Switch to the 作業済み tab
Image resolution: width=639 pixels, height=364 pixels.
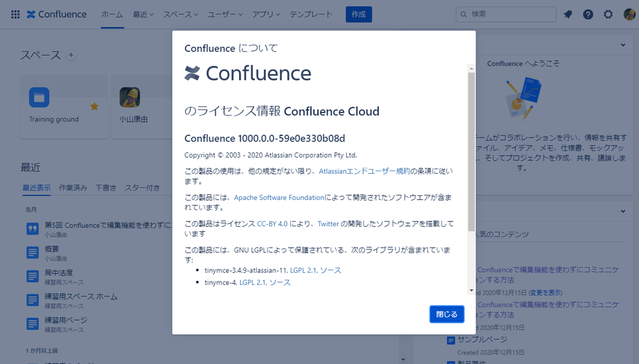coord(73,188)
